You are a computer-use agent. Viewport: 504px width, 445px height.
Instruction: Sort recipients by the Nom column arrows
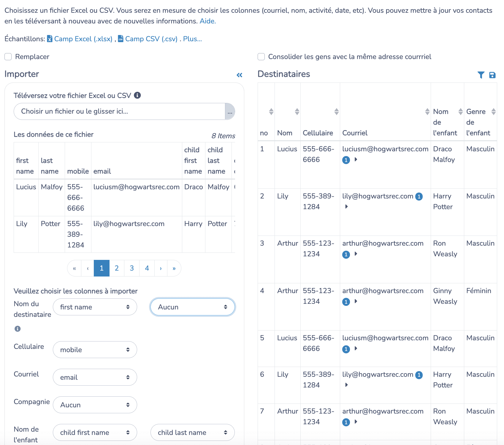[x=297, y=112]
